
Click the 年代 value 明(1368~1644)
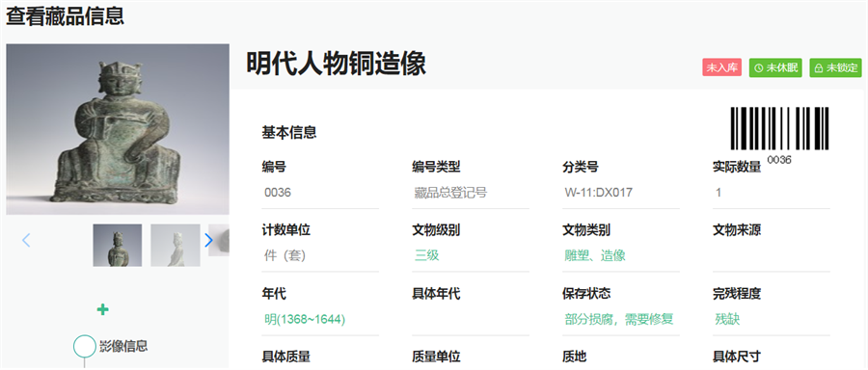point(305,319)
